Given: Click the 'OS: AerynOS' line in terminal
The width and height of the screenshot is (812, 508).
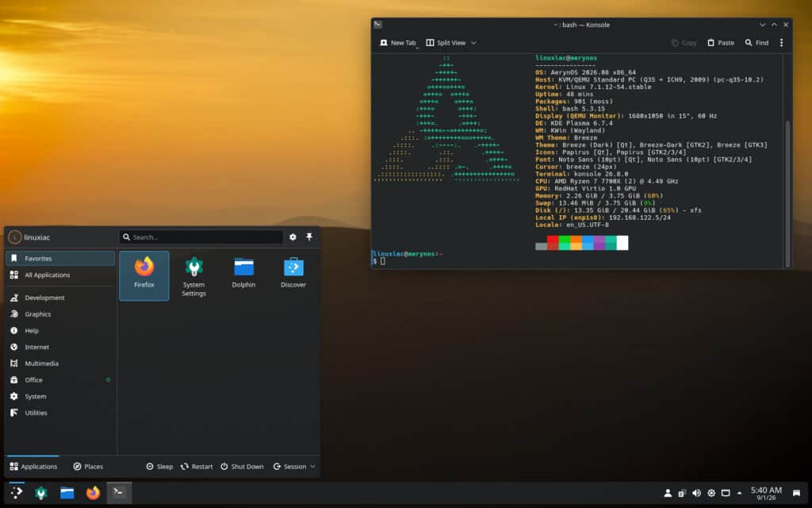Looking at the screenshot, I should pyautogui.click(x=585, y=72).
